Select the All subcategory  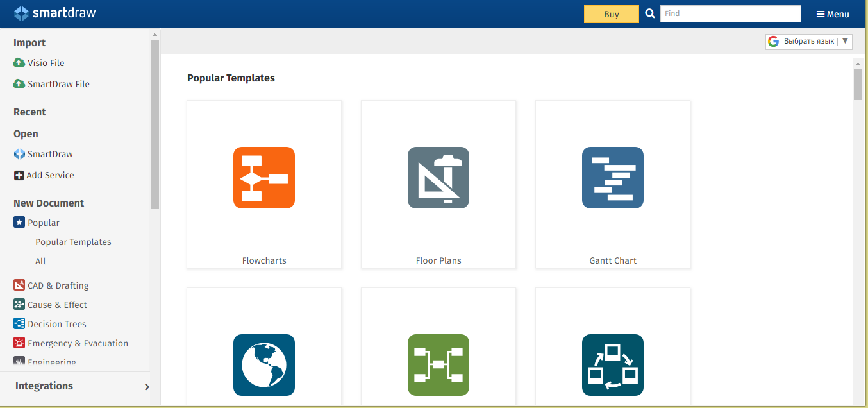(40, 261)
